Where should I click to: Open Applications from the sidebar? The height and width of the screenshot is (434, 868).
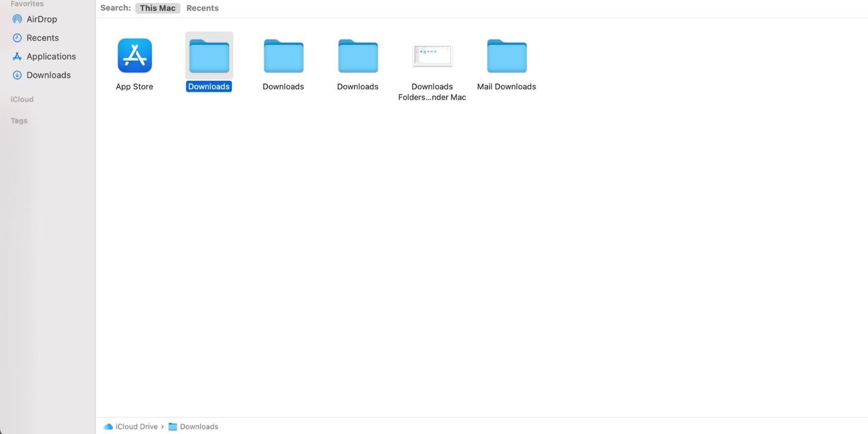[x=44, y=56]
